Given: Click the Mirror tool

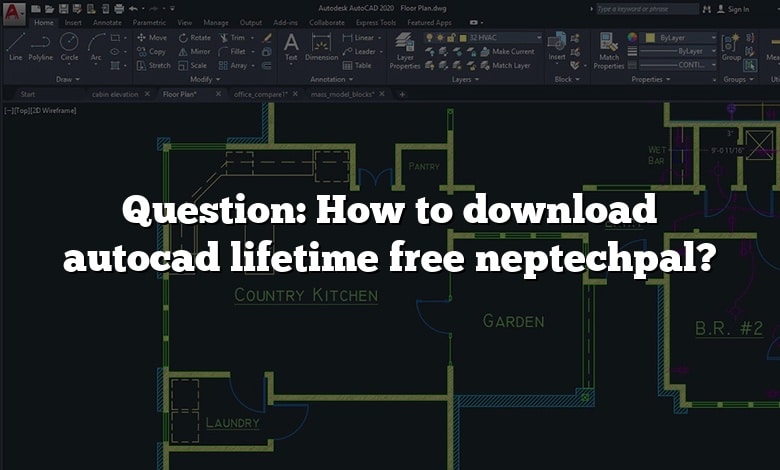Looking at the screenshot, I should (195, 51).
